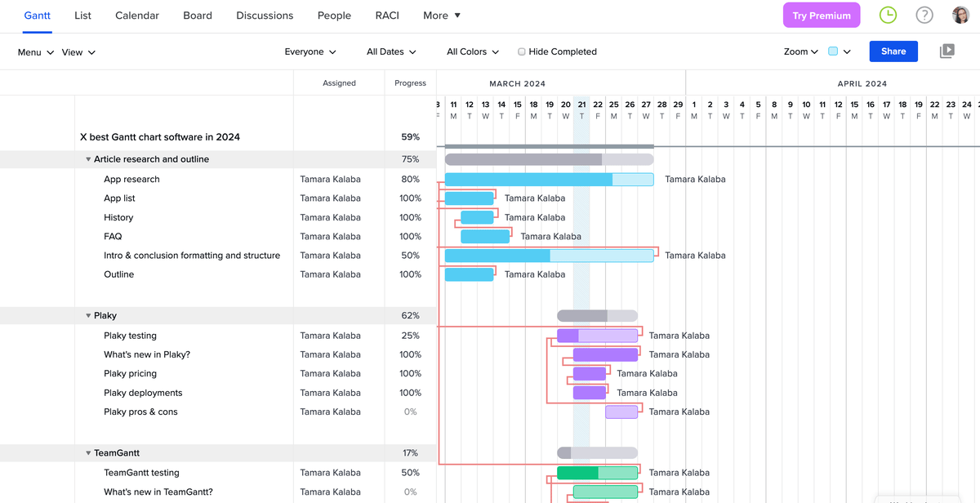Click the App research task bar
Viewport: 980px width, 503px height.
549,180
